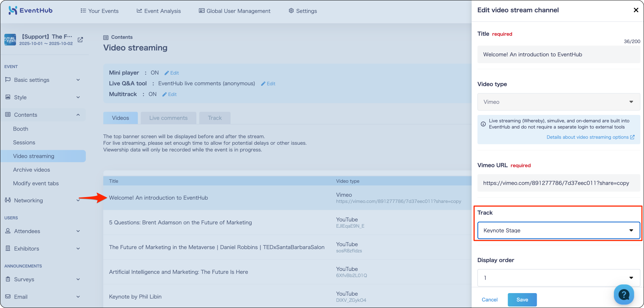Click the Contents list icon in sidebar
This screenshot has width=644, height=308.
coord(8,115)
